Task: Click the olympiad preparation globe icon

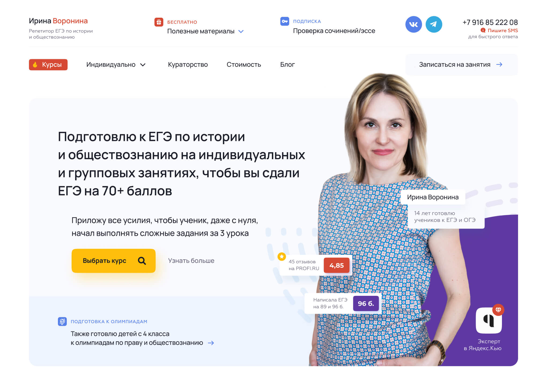Action: (x=62, y=321)
